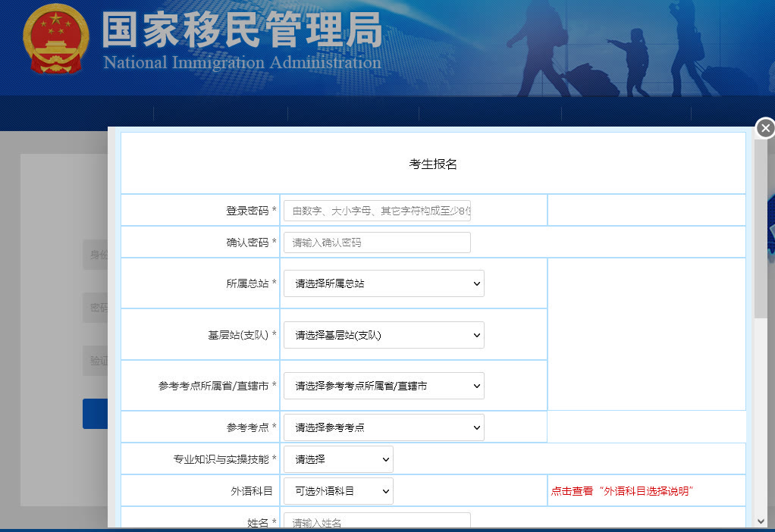Open the 外语科目 optional subject dropdown
The height and width of the screenshot is (532, 775).
338,491
